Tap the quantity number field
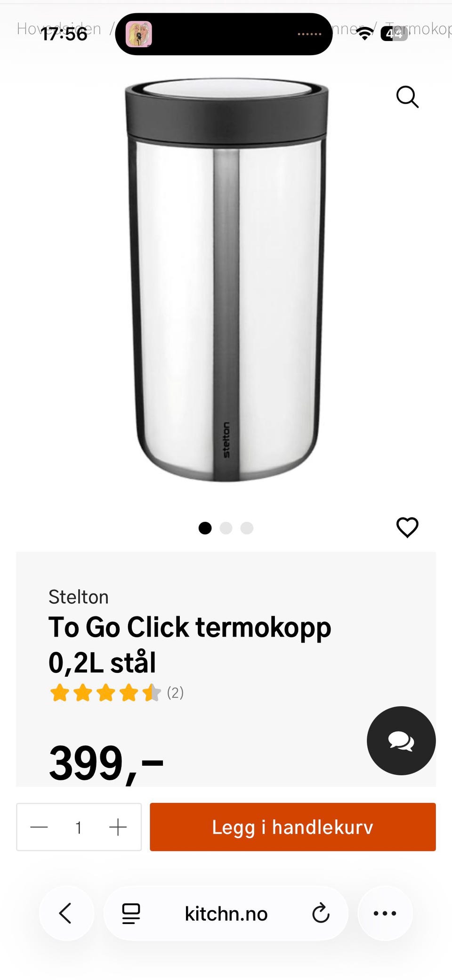The image size is (452, 980). [79, 827]
